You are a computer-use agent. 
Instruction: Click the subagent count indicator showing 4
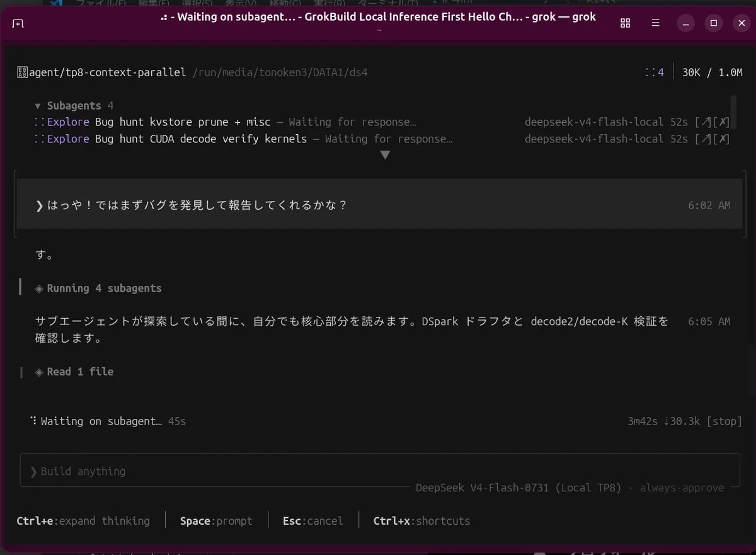(655, 72)
